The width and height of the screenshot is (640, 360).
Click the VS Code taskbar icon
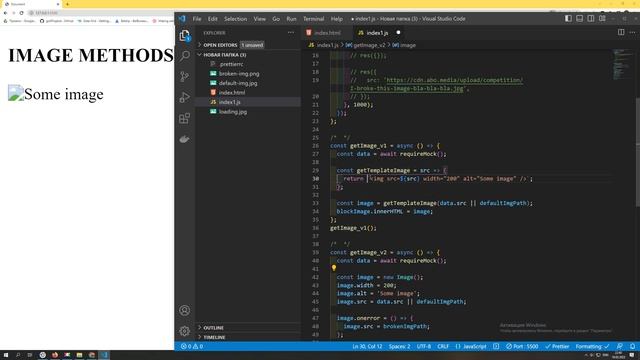[104, 355]
